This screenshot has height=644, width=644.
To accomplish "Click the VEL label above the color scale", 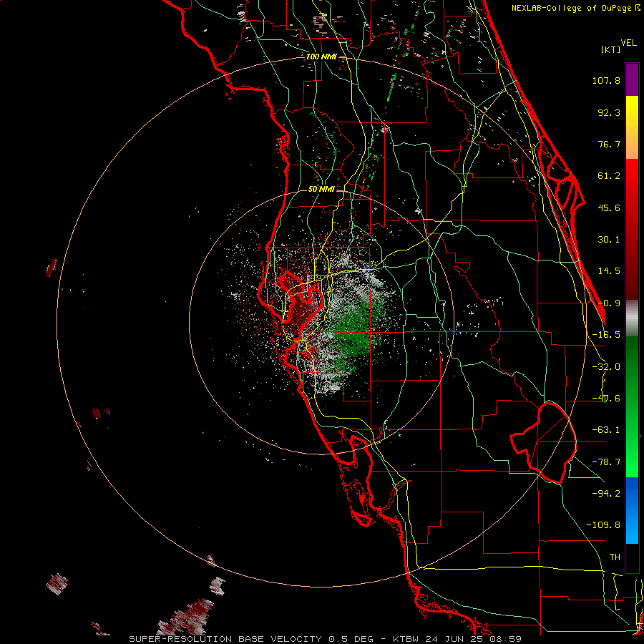I will click(x=628, y=43).
